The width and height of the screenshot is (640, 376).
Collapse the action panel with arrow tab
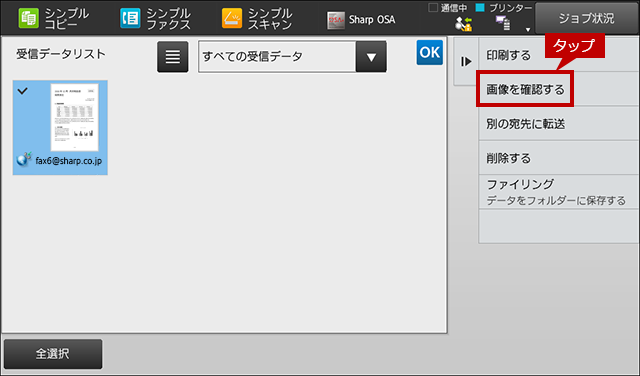(x=466, y=62)
